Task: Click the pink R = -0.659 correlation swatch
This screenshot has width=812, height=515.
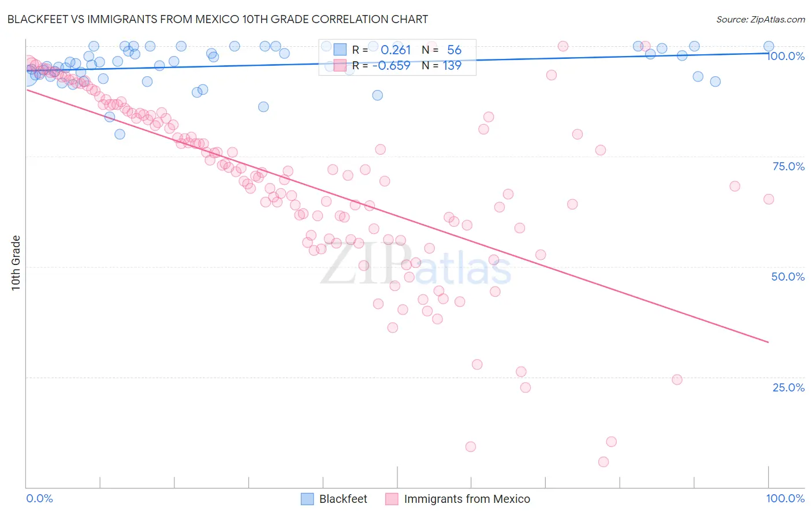Action: [x=340, y=65]
